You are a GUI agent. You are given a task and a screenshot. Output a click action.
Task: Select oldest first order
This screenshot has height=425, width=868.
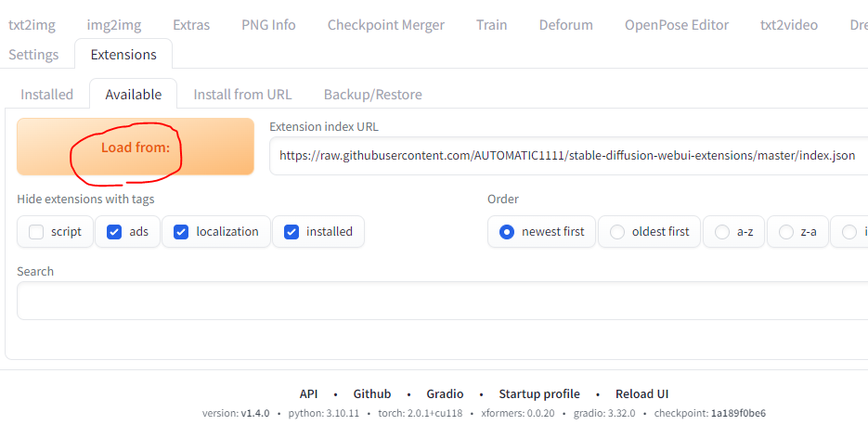[x=649, y=231]
